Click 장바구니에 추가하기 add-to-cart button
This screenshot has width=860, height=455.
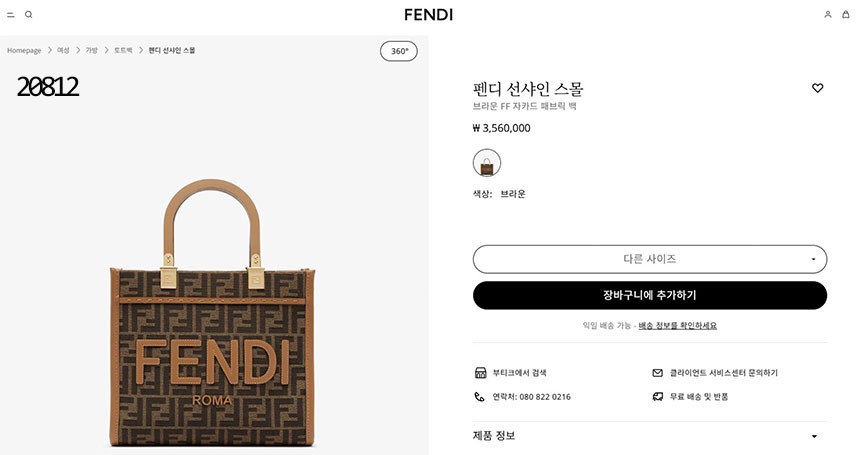[x=649, y=295]
